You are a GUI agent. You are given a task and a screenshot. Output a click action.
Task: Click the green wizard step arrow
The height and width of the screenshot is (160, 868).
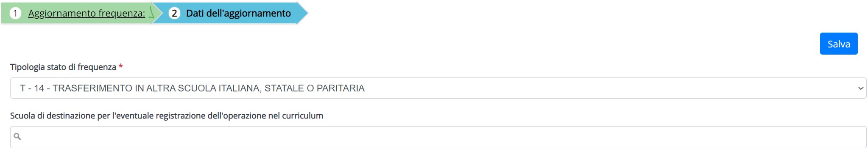tap(81, 13)
